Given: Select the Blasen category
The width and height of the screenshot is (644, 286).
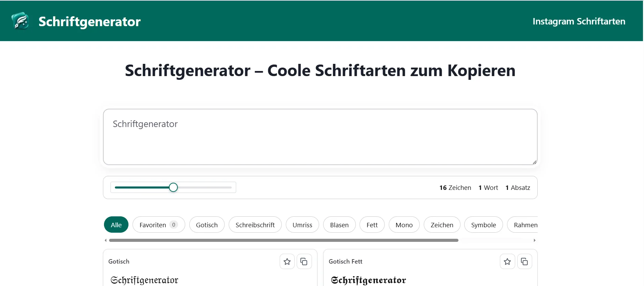Looking at the screenshot, I should (339, 225).
